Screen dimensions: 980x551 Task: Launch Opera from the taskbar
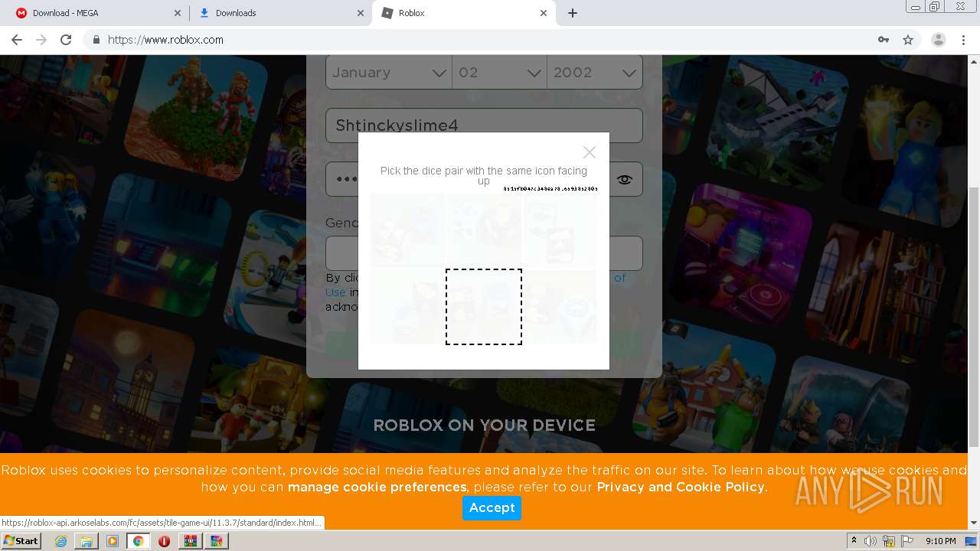click(164, 541)
